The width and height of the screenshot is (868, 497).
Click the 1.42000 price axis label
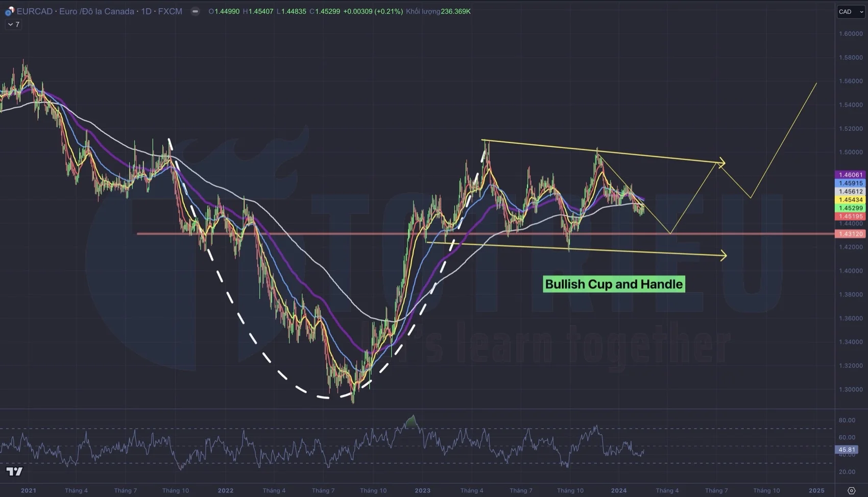pos(851,247)
